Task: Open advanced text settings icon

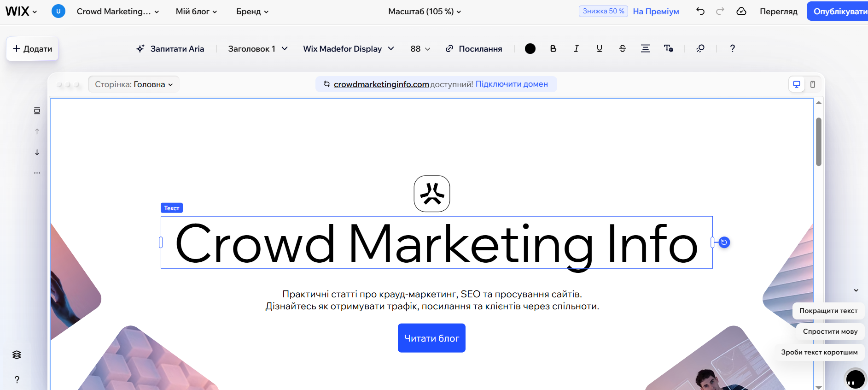Action: coord(669,48)
